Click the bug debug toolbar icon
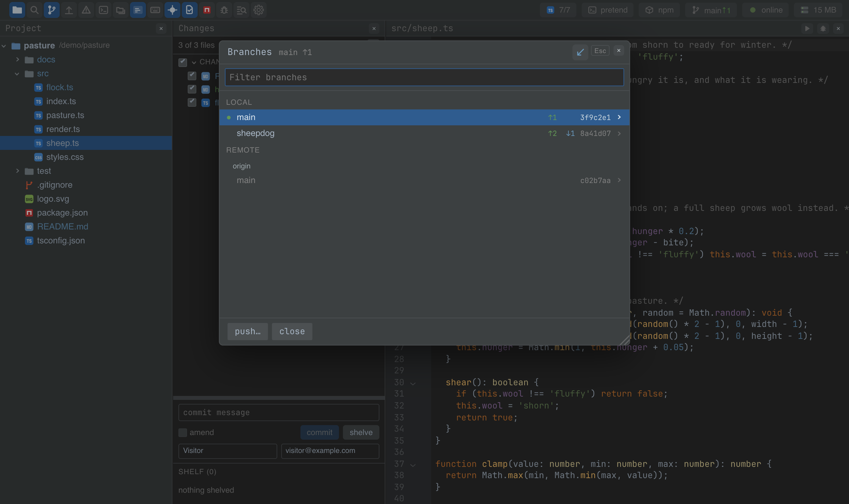 tap(224, 10)
